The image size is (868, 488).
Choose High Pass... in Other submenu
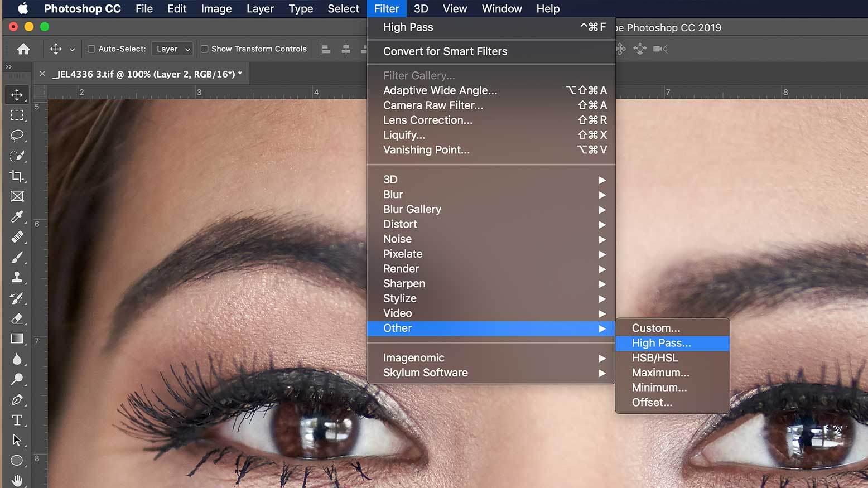[672, 343]
